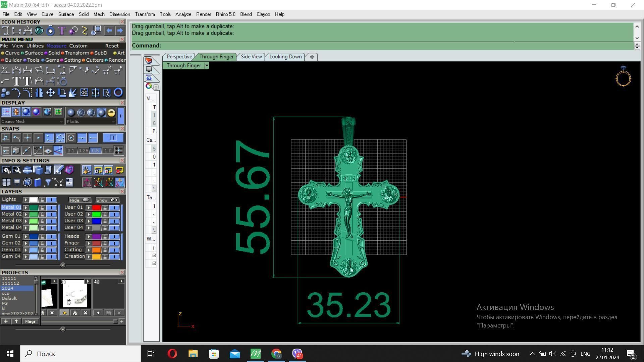Toggle the snaps master switch
The image size is (644, 362).
(113, 138)
